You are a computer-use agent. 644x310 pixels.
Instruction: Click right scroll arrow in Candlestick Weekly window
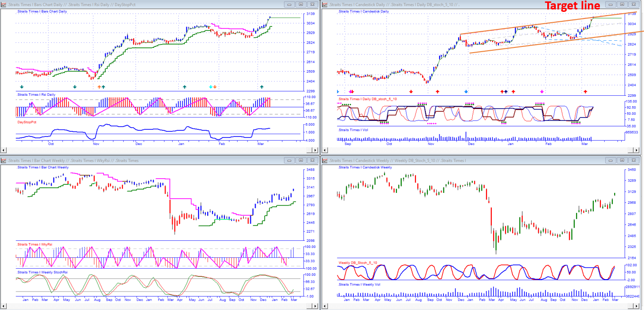coord(636,306)
